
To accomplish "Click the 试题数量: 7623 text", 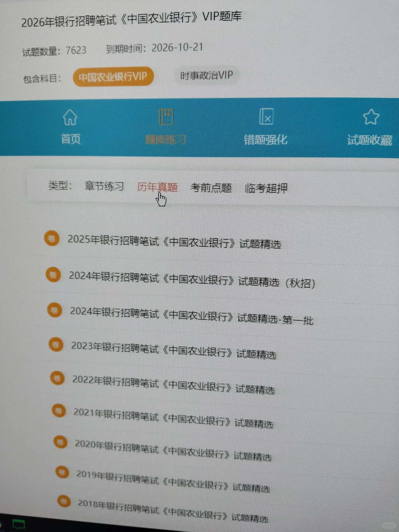I will click(54, 51).
